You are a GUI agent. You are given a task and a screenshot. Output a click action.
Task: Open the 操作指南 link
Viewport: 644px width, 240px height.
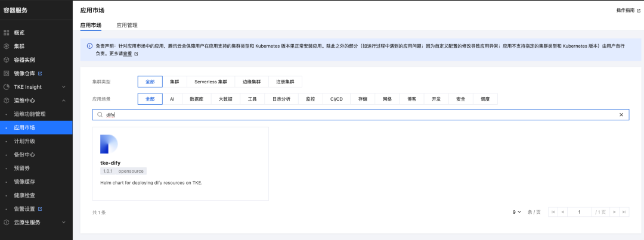tap(625, 11)
